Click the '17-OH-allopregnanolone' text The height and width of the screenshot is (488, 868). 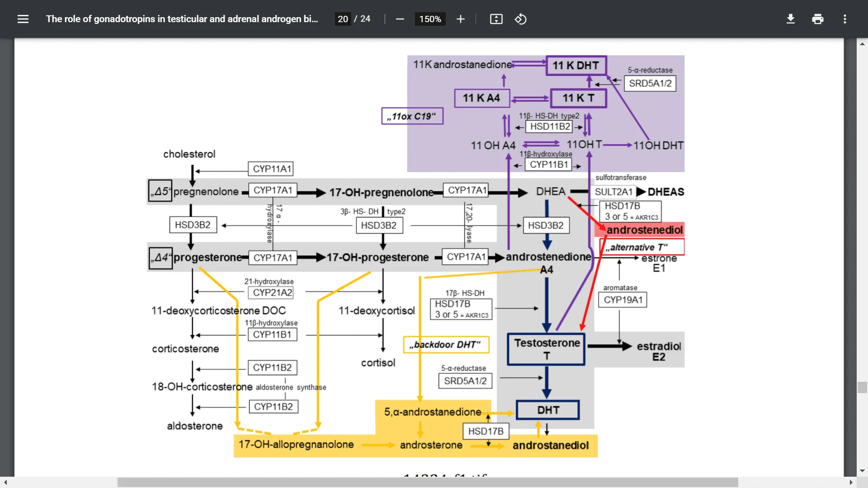[296, 445]
